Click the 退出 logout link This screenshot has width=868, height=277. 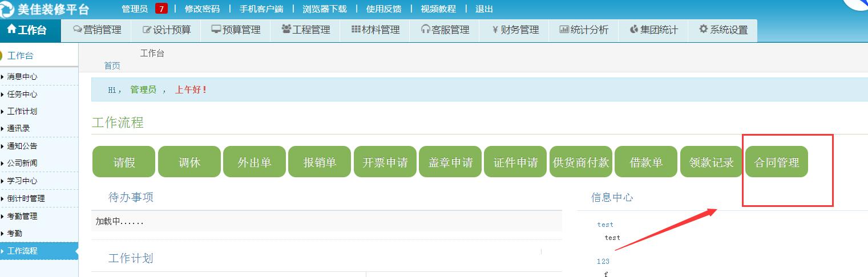tap(484, 9)
